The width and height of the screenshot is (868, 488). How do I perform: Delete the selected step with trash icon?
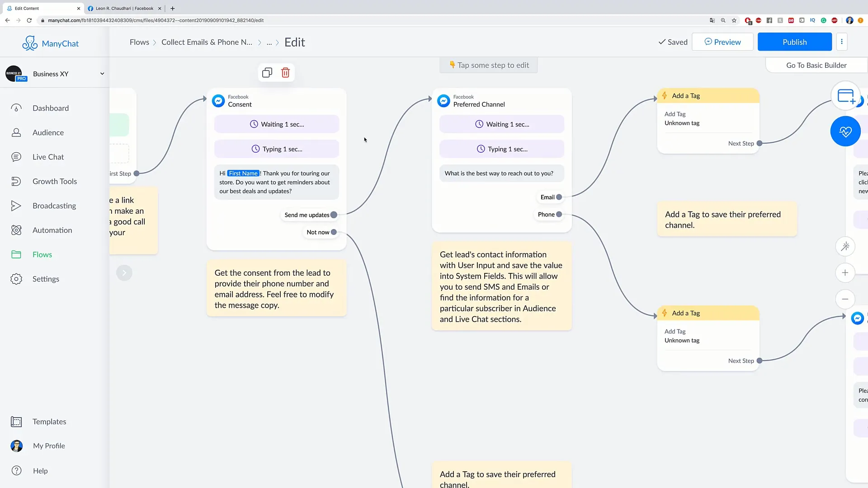click(285, 72)
